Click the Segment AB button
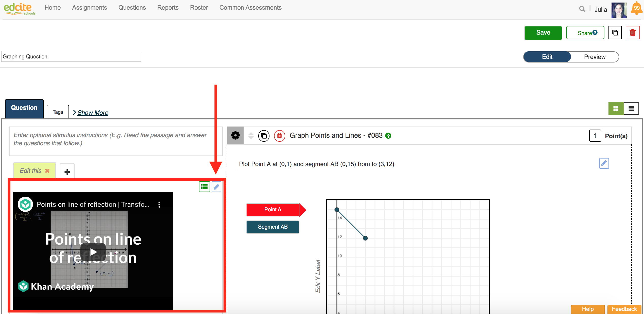Viewport: 644px width, 314px height. [x=273, y=227]
